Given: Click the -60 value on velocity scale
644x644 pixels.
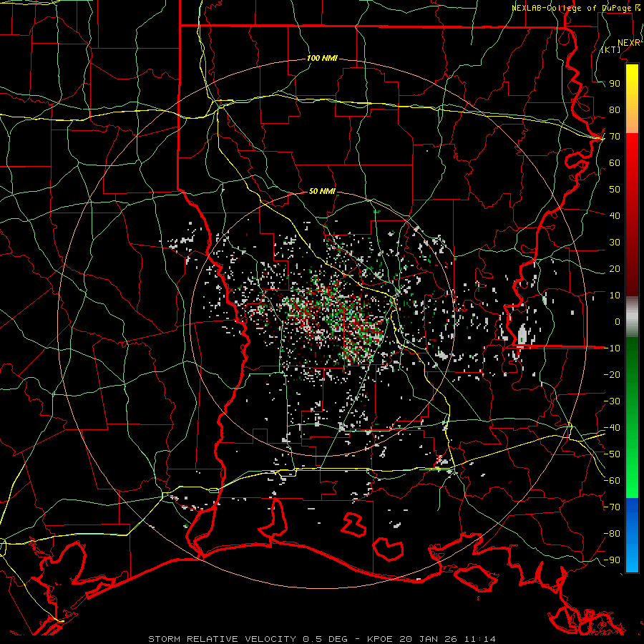Looking at the screenshot, I should coord(612,481).
